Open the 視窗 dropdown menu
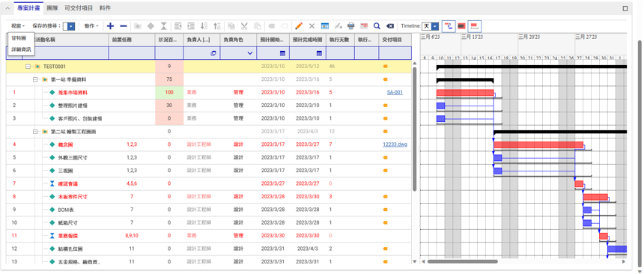Viewport: 644px width, 274px height. pyautogui.click(x=19, y=26)
